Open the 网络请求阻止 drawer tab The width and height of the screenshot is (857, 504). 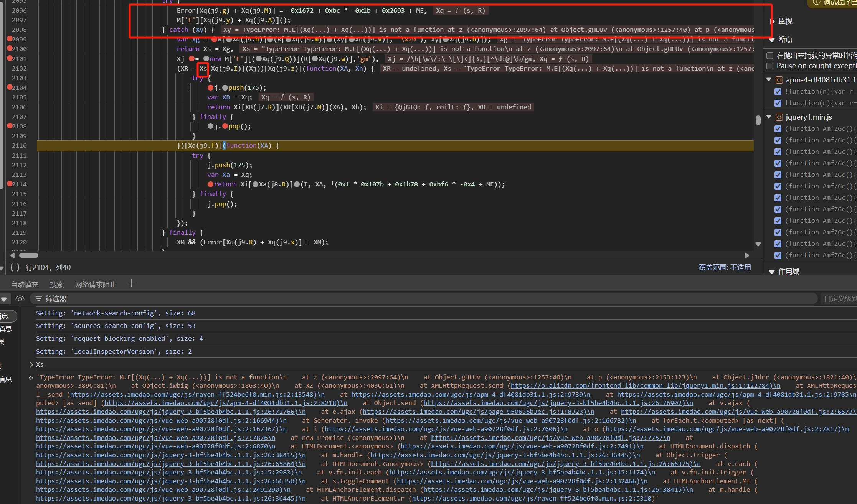pos(96,284)
